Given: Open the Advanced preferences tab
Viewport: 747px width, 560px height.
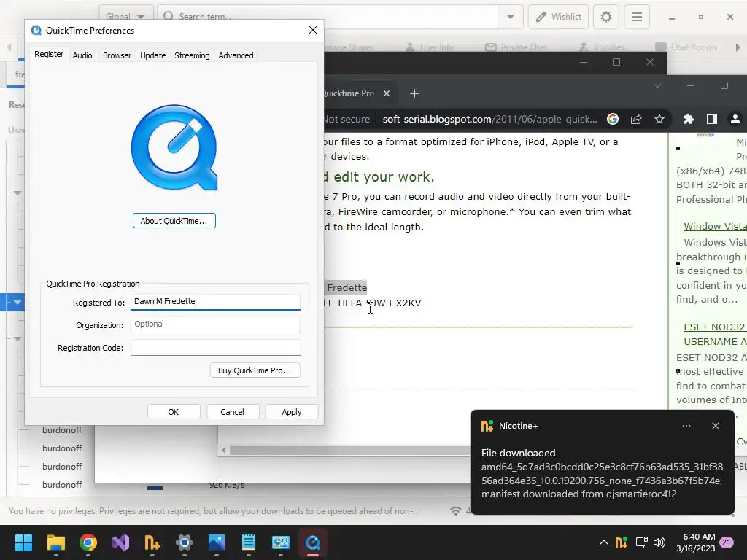Looking at the screenshot, I should click(236, 55).
